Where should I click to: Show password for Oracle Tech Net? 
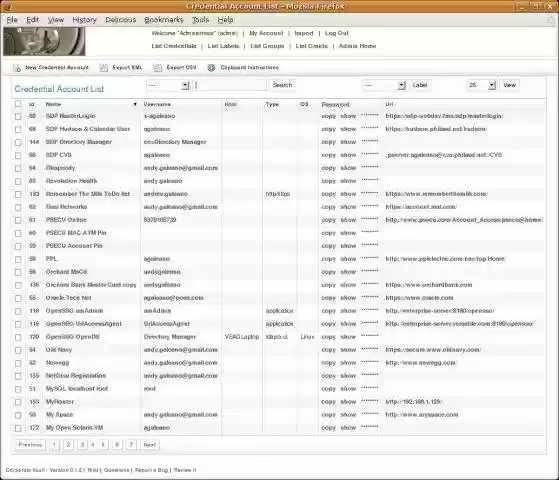[x=348, y=298]
